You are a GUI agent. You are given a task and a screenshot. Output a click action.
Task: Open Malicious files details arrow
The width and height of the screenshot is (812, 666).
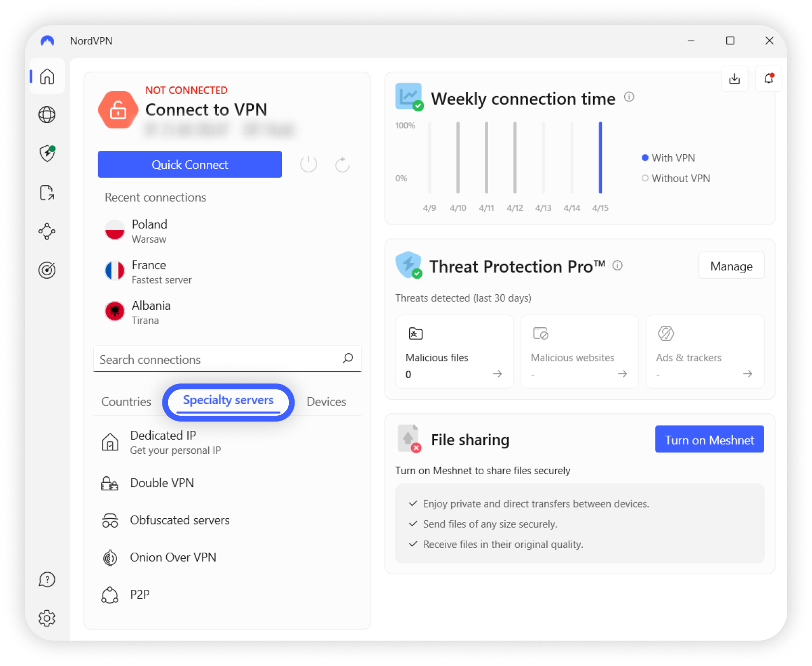pyautogui.click(x=497, y=374)
